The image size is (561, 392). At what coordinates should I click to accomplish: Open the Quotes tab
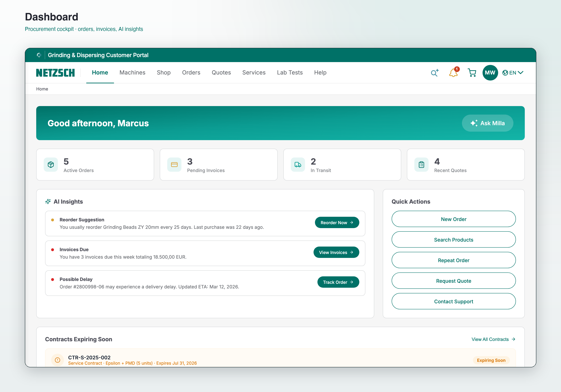(x=221, y=73)
